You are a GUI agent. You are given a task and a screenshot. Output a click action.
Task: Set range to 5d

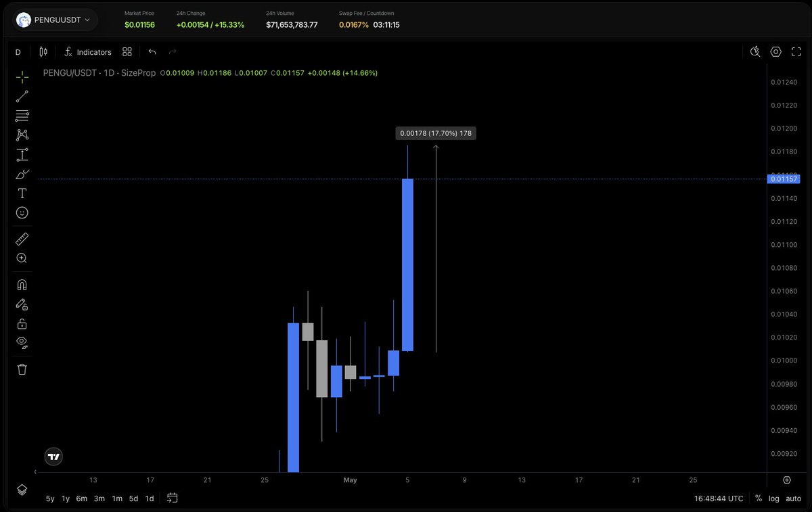tap(134, 498)
